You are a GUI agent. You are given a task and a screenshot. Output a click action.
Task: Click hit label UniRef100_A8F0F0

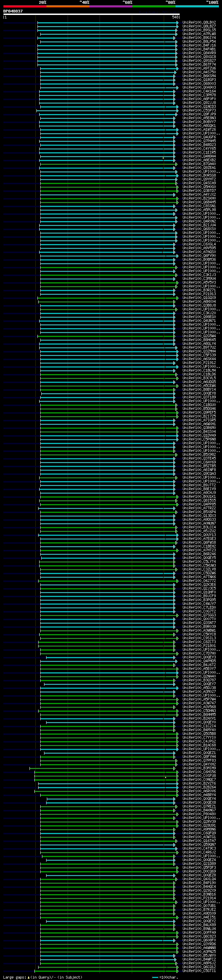pyautogui.click(x=199, y=99)
